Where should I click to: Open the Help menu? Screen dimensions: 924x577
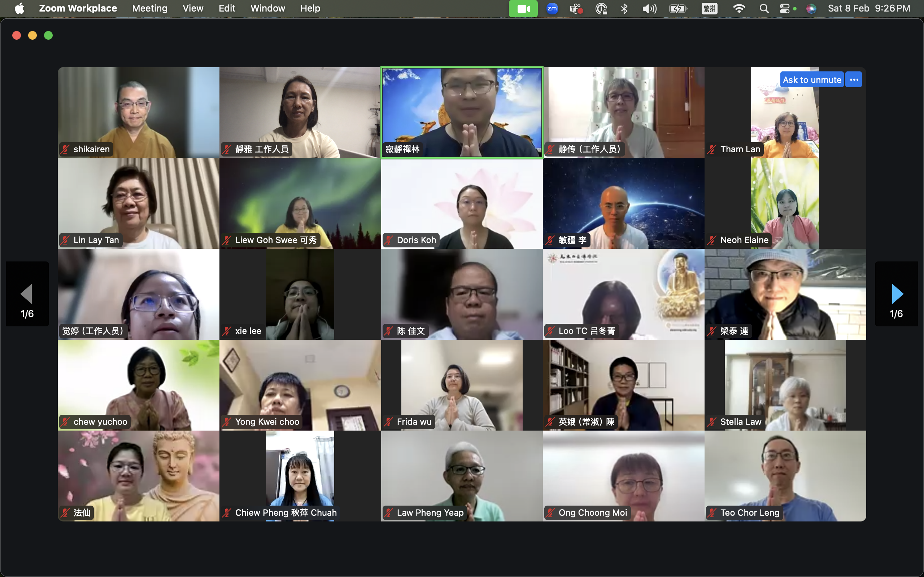point(310,8)
